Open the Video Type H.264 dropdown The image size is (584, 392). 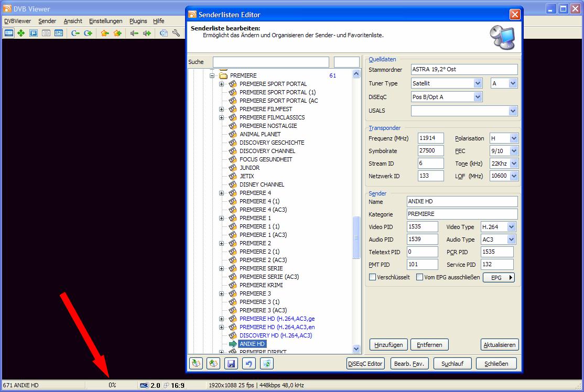511,227
